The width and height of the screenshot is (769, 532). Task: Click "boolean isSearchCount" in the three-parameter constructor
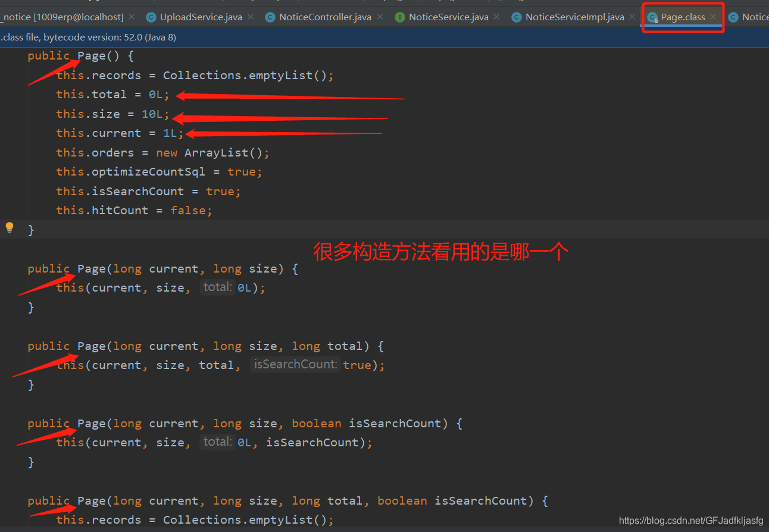pyautogui.click(x=366, y=424)
